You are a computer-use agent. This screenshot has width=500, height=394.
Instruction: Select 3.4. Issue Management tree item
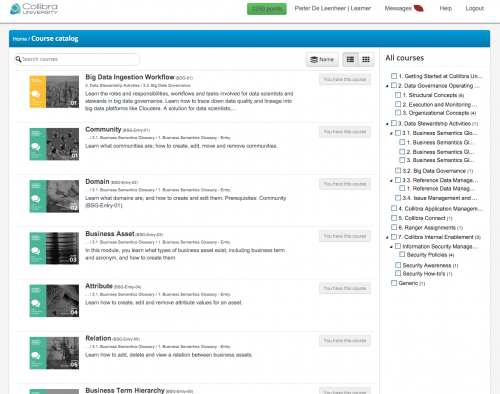pyautogui.click(x=440, y=198)
